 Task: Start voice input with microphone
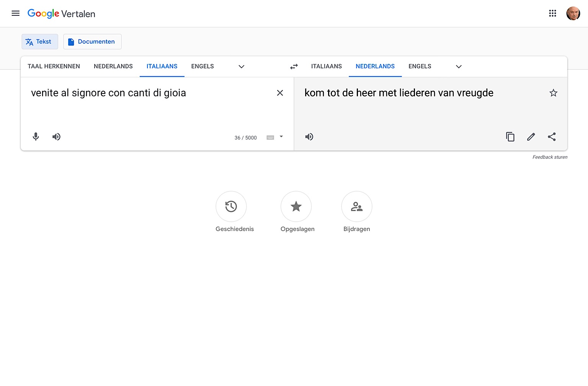click(36, 137)
